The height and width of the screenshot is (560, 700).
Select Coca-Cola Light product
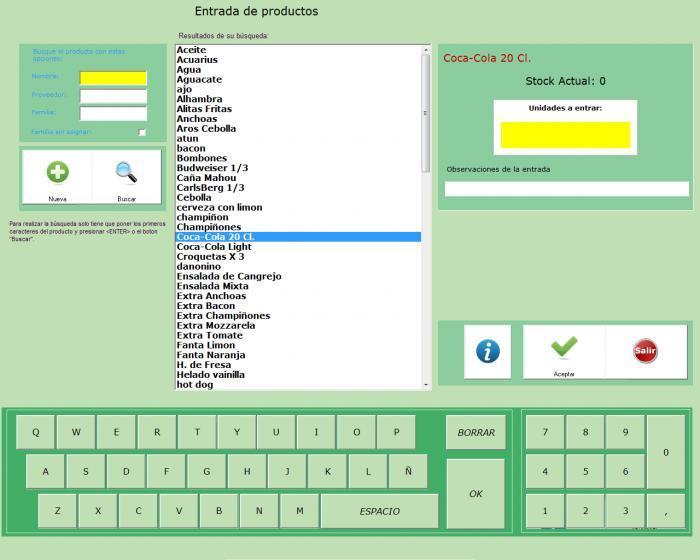click(298, 247)
